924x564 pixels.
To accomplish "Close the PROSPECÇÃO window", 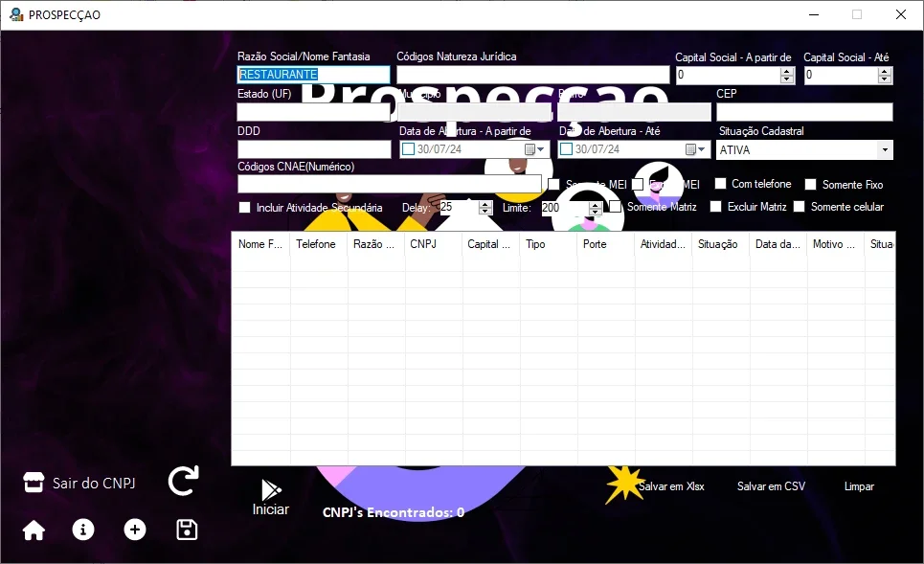I will (x=900, y=14).
